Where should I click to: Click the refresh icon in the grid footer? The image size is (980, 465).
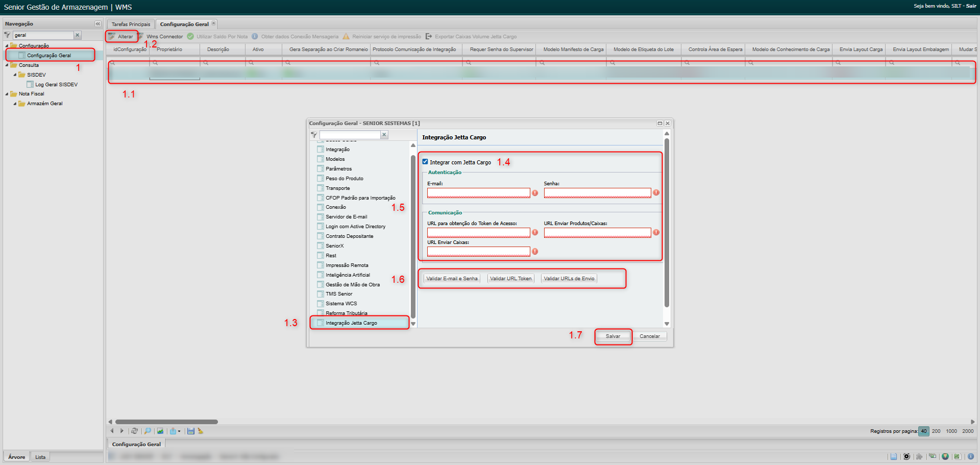point(134,431)
